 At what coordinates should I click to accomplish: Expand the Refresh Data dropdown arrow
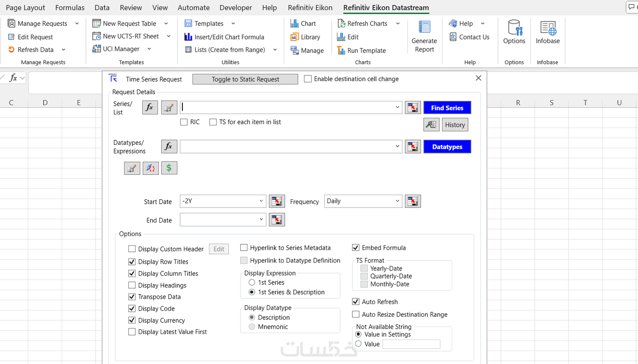point(63,50)
